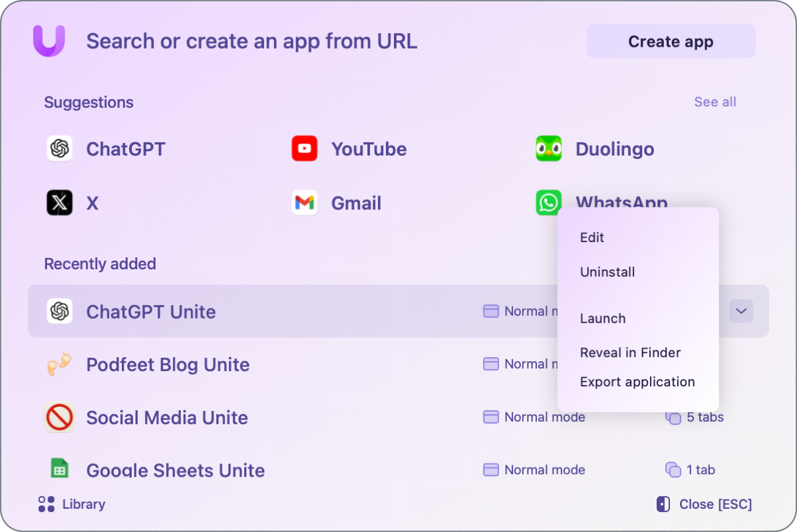Open the Podfeet Blog Unite app icon
The height and width of the screenshot is (532, 797).
coord(59,364)
